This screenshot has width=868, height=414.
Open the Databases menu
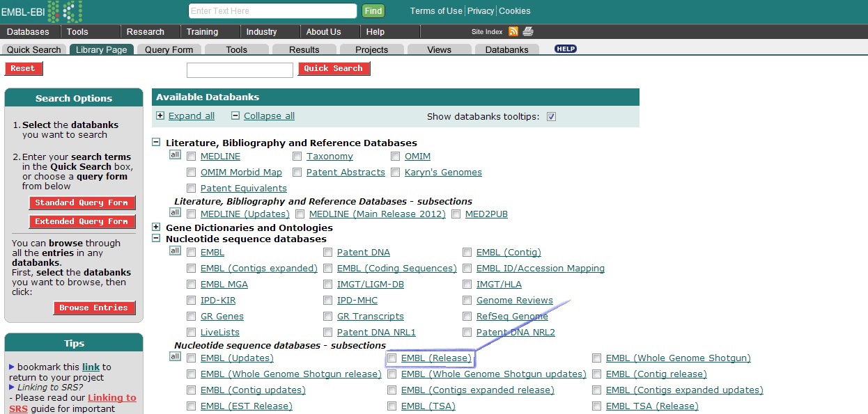click(x=29, y=32)
